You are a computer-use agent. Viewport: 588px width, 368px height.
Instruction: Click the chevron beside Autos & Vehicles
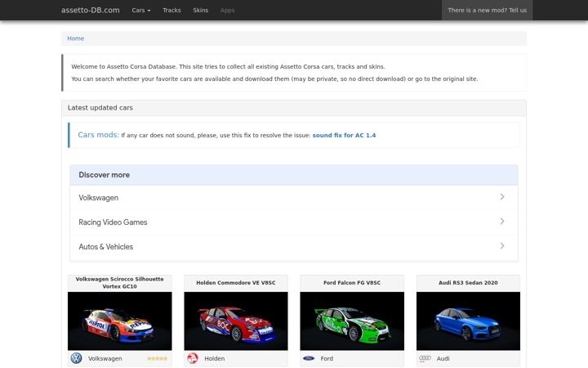pos(502,245)
